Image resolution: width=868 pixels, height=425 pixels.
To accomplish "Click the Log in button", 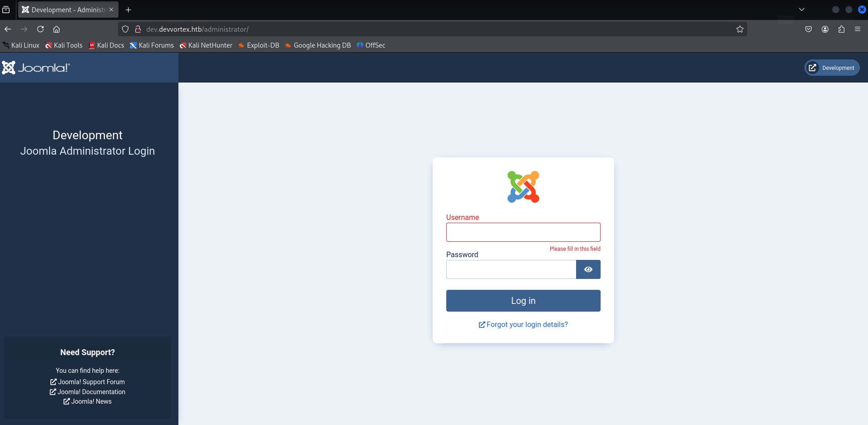I will pyautogui.click(x=523, y=301).
